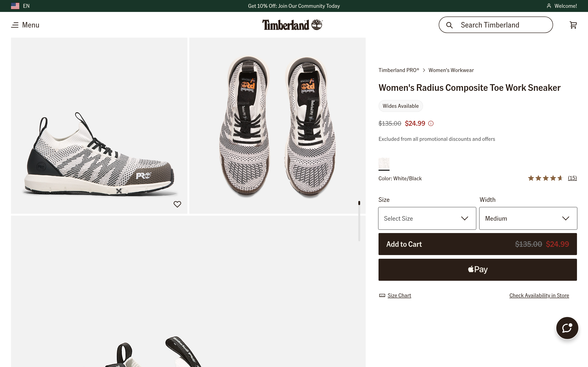Open the live chat bubble
Screen dimensions: 588x367
point(567,328)
